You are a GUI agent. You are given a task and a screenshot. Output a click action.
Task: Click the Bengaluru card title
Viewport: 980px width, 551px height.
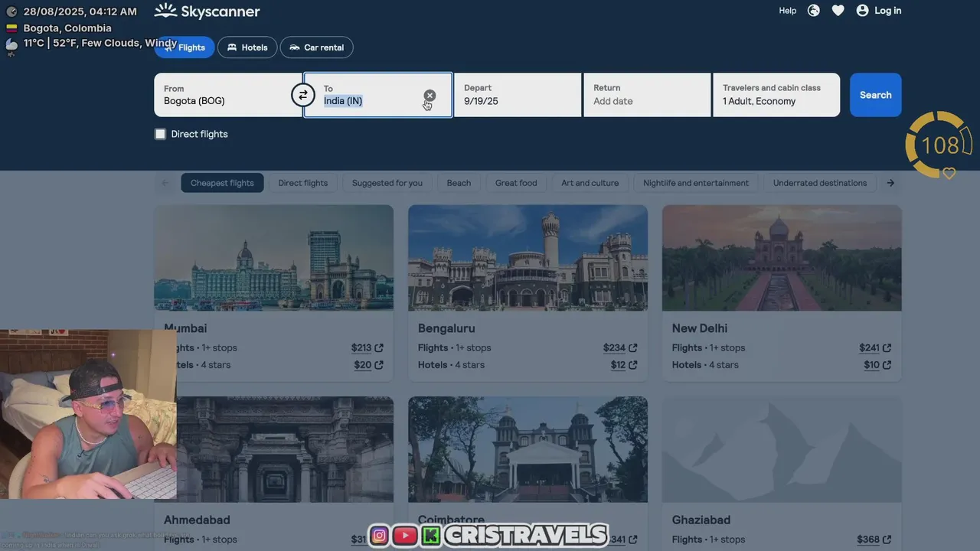tap(446, 328)
